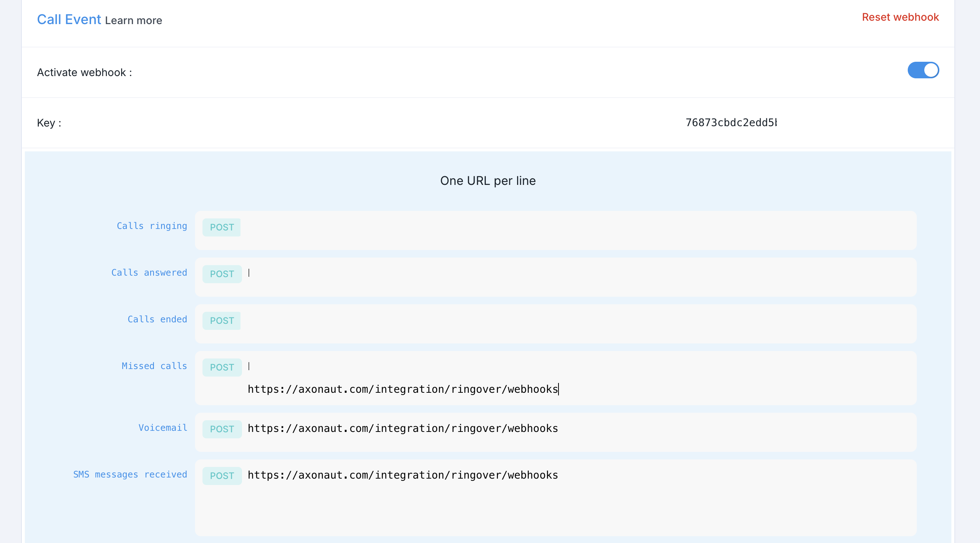Click the POST badge for Calls answered

point(222,274)
